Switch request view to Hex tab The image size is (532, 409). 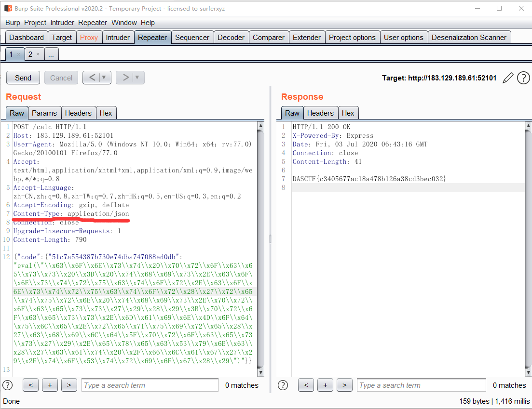[x=106, y=113]
